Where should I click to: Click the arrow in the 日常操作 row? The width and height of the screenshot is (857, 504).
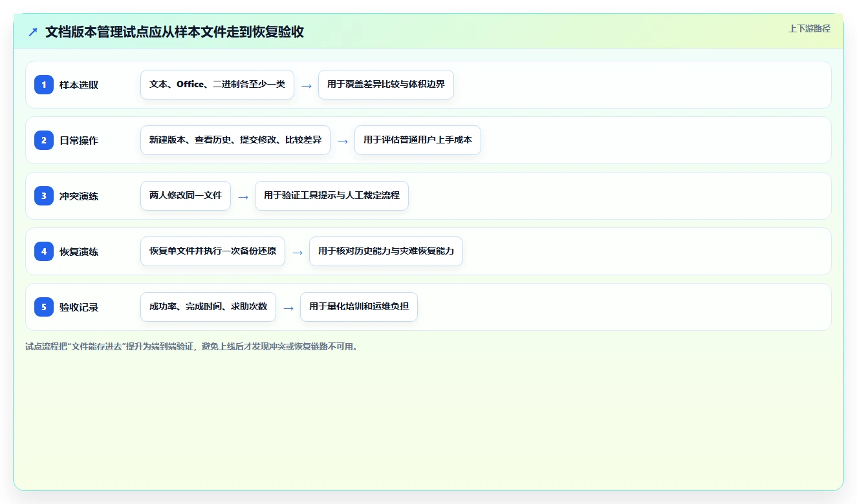point(343,141)
